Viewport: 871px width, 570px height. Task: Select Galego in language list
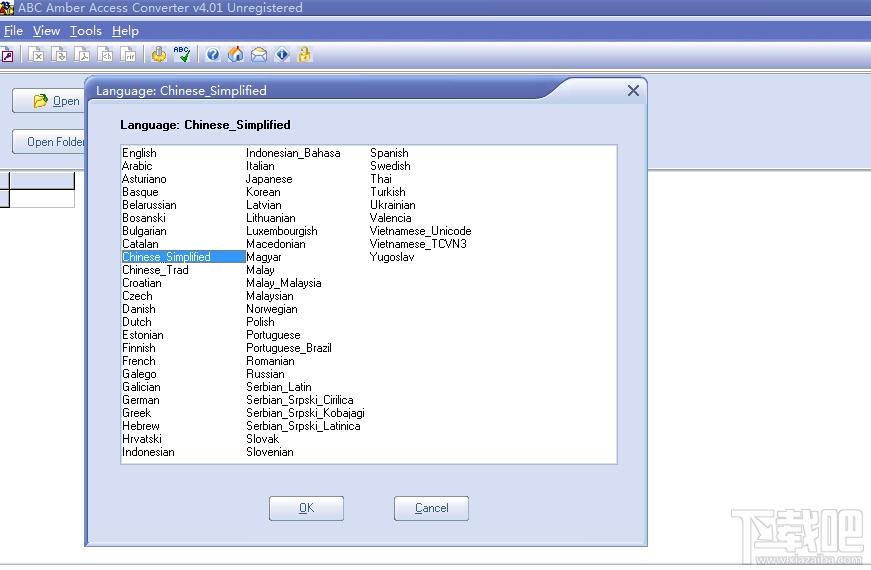coord(139,373)
